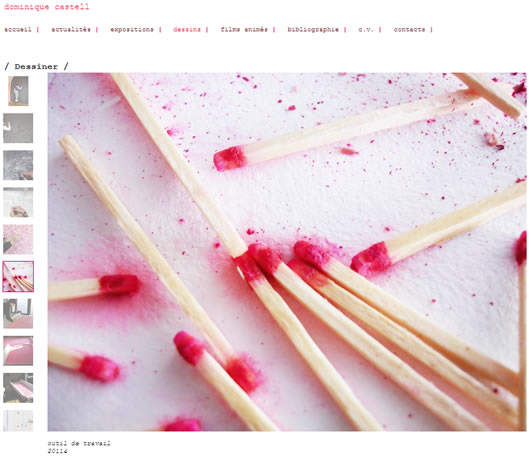This screenshot has height=458, width=531.
Task: Select first thumbnail with standing figure
Action: [18, 91]
